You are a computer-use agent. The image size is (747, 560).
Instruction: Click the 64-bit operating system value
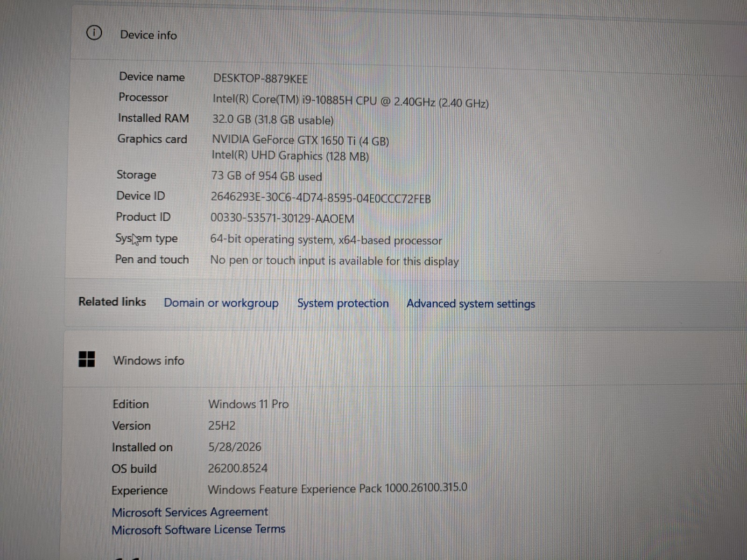(x=326, y=240)
